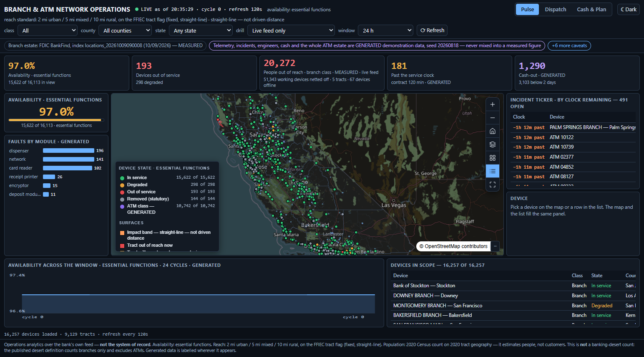Toggle Dark theme
The image size is (644, 357).
pos(629,9)
